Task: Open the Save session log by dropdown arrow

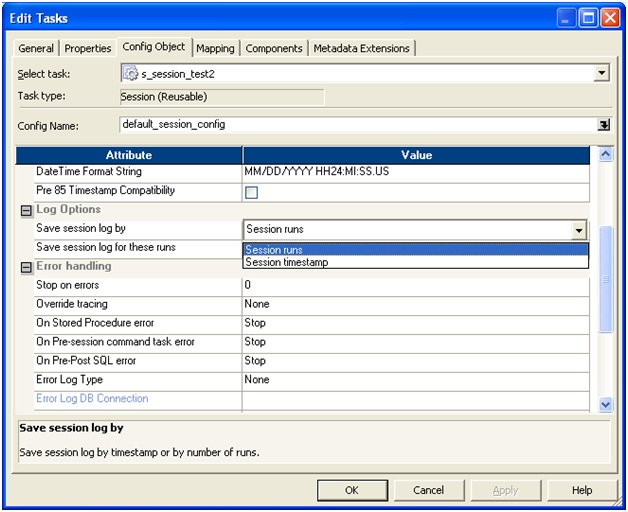Action: [x=579, y=230]
